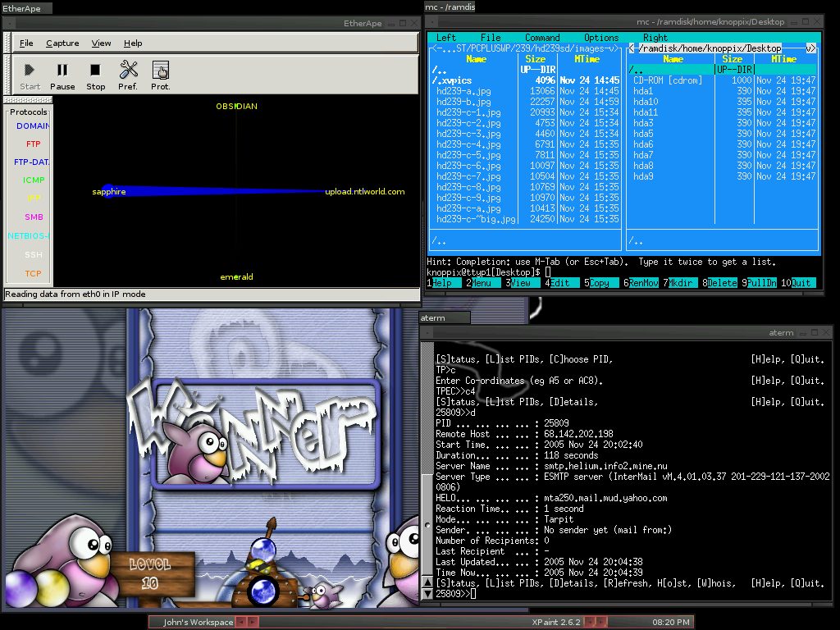Click the right arrow beside John's Workspace
Viewport: 840px width, 630px height.
253,622
